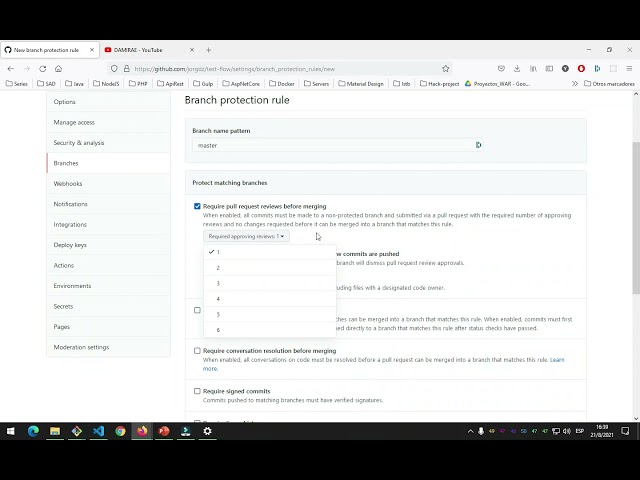Open the Firefox hamburger menu
Image resolution: width=640 pixels, height=480 pixels.
pyautogui.click(x=629, y=69)
